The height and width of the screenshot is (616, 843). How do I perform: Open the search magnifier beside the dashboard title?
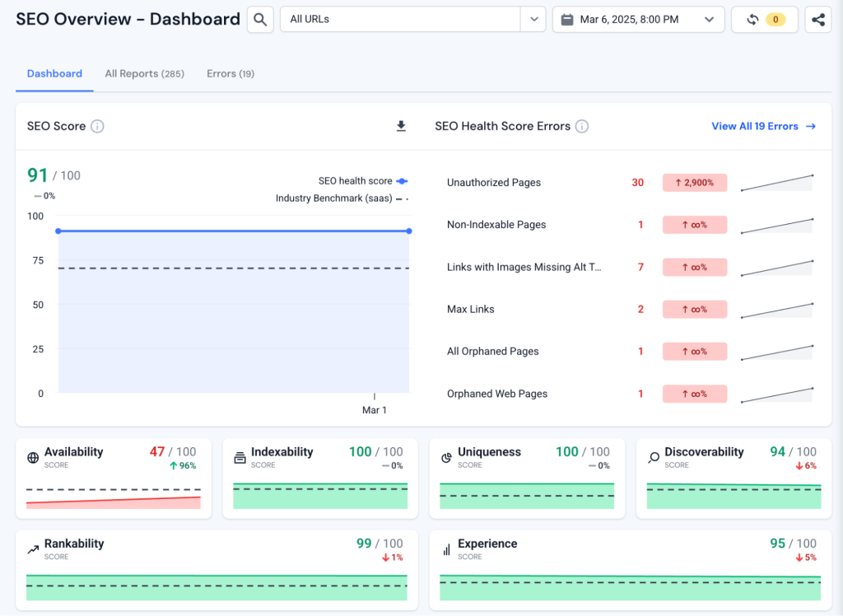pos(260,18)
